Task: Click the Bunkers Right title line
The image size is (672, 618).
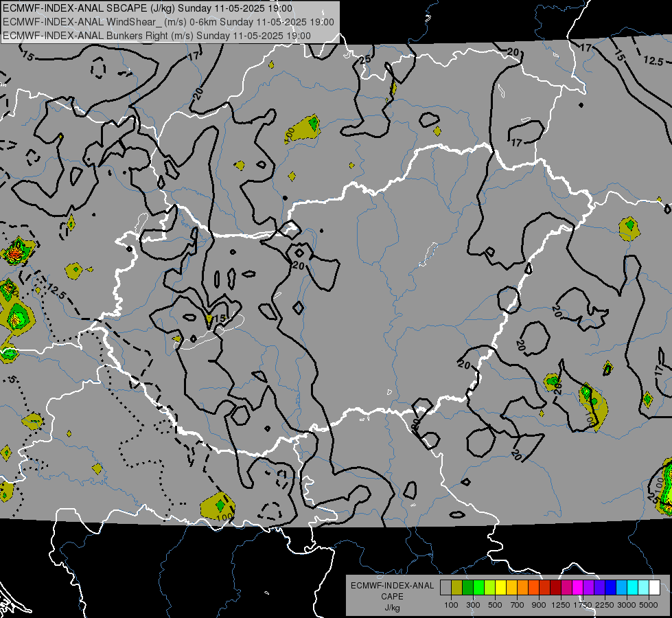Action: pyautogui.click(x=157, y=36)
